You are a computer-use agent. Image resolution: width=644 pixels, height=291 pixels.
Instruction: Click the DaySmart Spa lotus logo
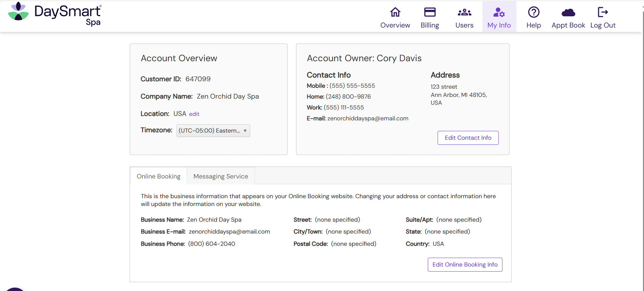[18, 12]
